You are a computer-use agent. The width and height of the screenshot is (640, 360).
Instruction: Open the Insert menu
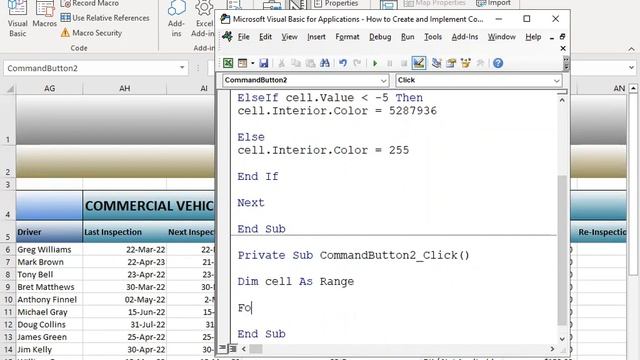pos(316,37)
